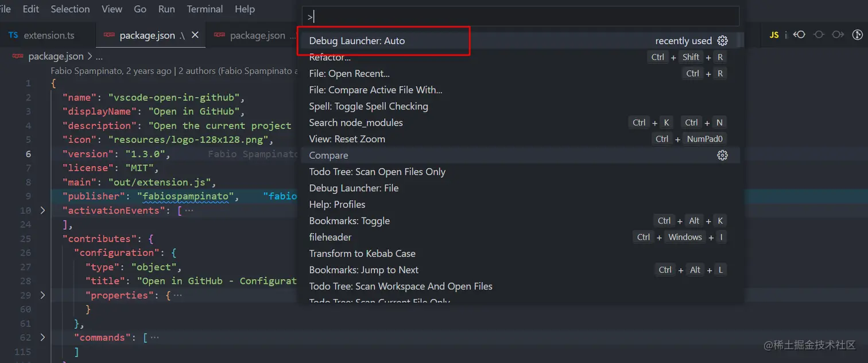The height and width of the screenshot is (363, 868).
Task: Open the Selection menu
Action: 70,9
